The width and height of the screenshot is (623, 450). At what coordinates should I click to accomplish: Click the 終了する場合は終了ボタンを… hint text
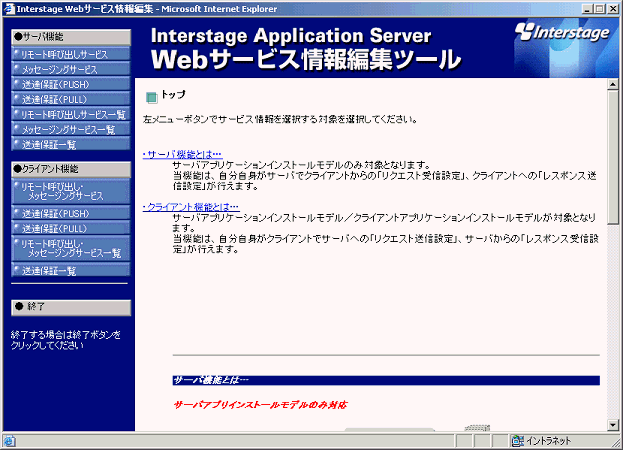click(66, 340)
